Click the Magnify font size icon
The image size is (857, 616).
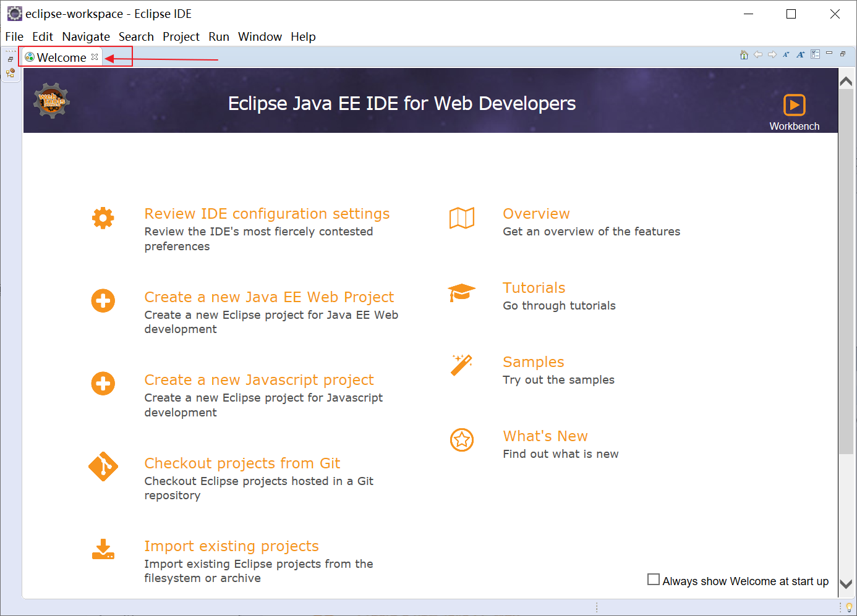click(800, 54)
